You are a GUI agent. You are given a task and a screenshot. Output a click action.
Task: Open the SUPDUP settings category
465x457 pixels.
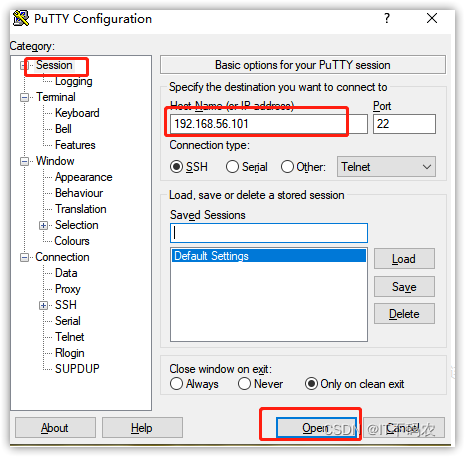pos(77,369)
